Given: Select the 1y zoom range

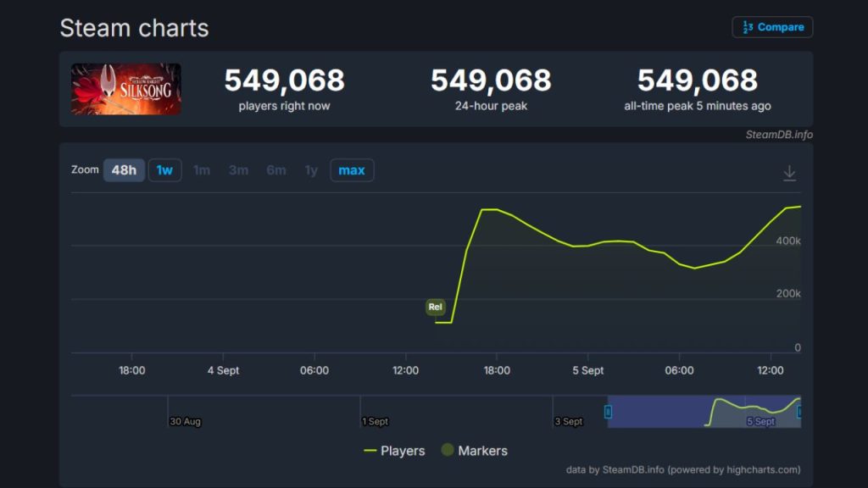Looking at the screenshot, I should pos(311,169).
